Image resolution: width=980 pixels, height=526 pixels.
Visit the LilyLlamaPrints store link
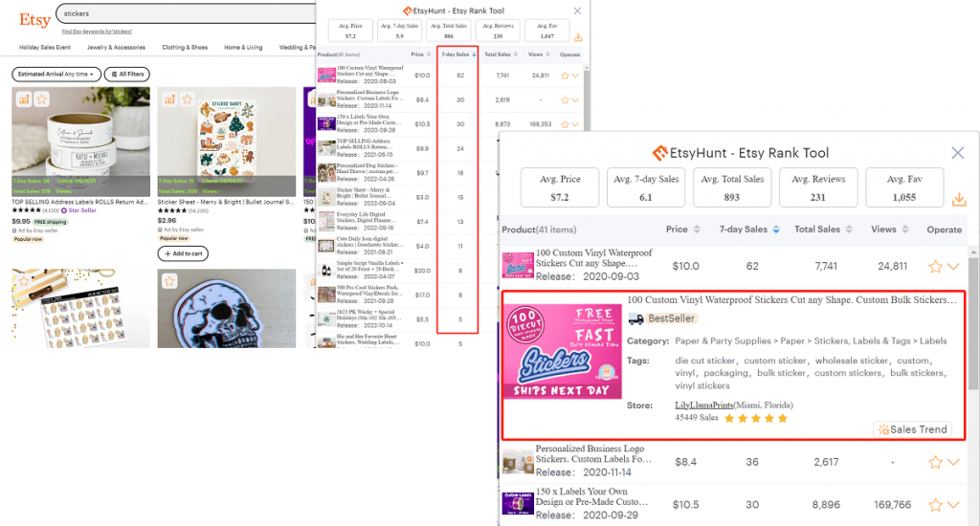(702, 405)
